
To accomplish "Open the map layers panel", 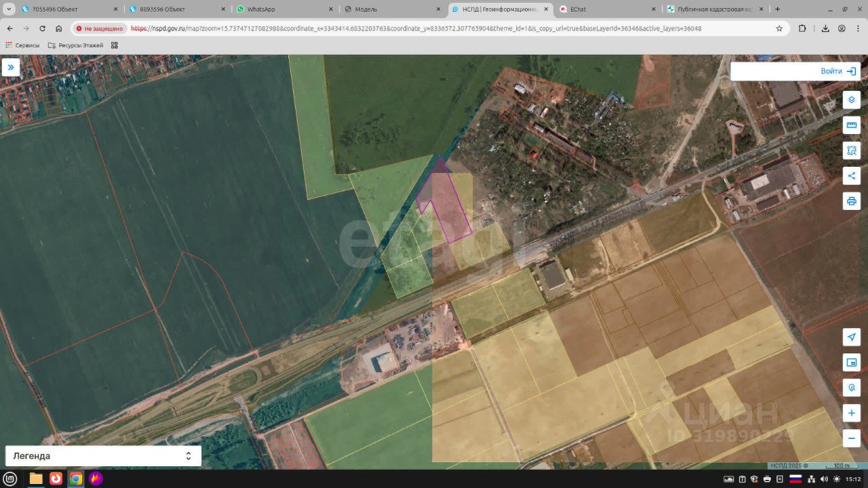I will click(851, 100).
